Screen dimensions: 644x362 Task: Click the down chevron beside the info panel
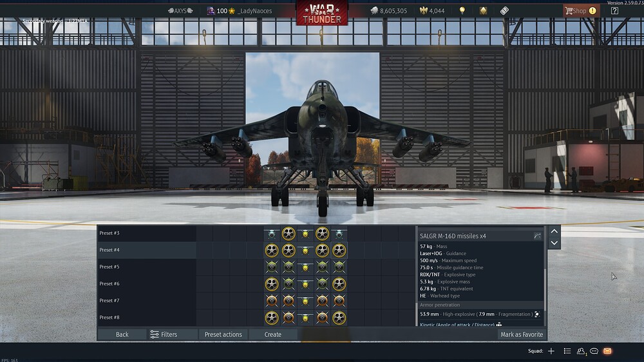point(554,243)
